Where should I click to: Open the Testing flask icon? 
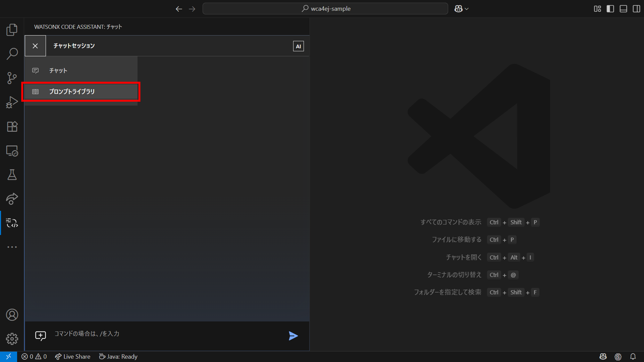point(12,175)
